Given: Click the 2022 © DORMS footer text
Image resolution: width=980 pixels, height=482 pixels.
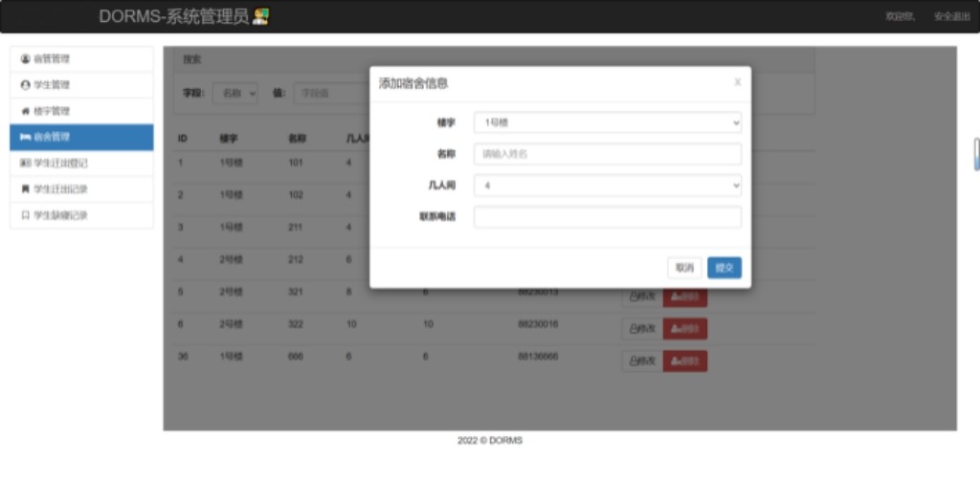Looking at the screenshot, I should coord(490,440).
